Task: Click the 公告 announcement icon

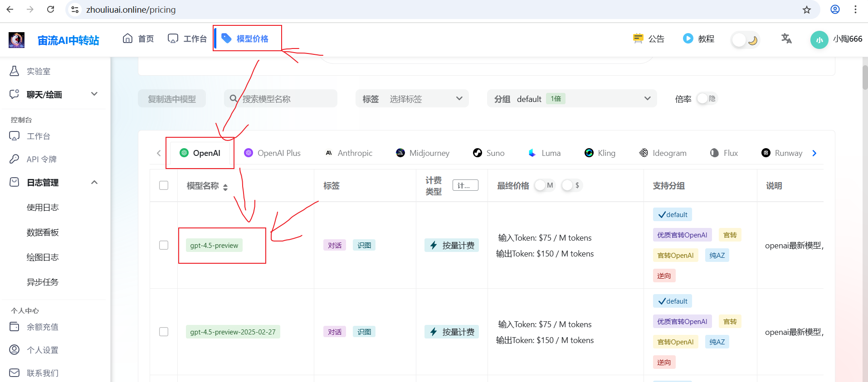Action: click(x=638, y=39)
